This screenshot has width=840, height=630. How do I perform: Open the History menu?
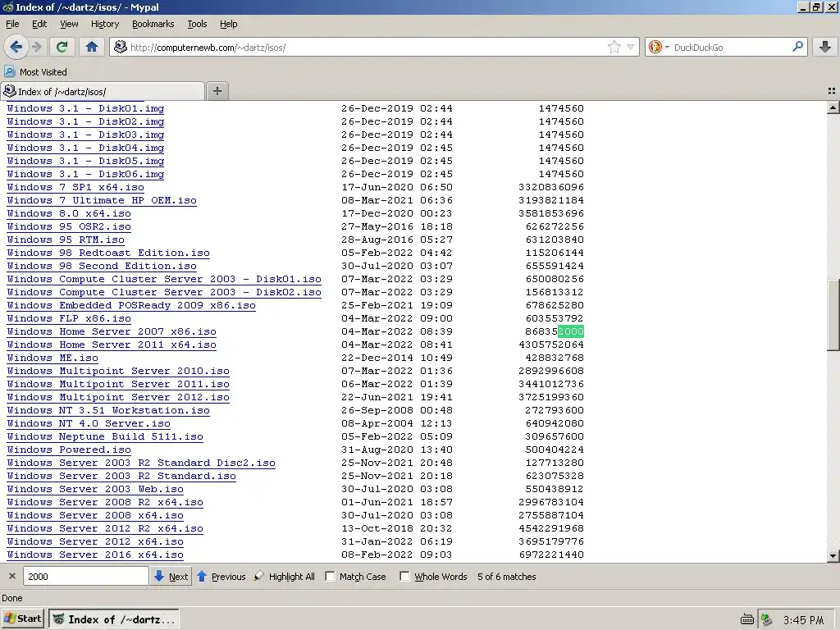(x=105, y=24)
